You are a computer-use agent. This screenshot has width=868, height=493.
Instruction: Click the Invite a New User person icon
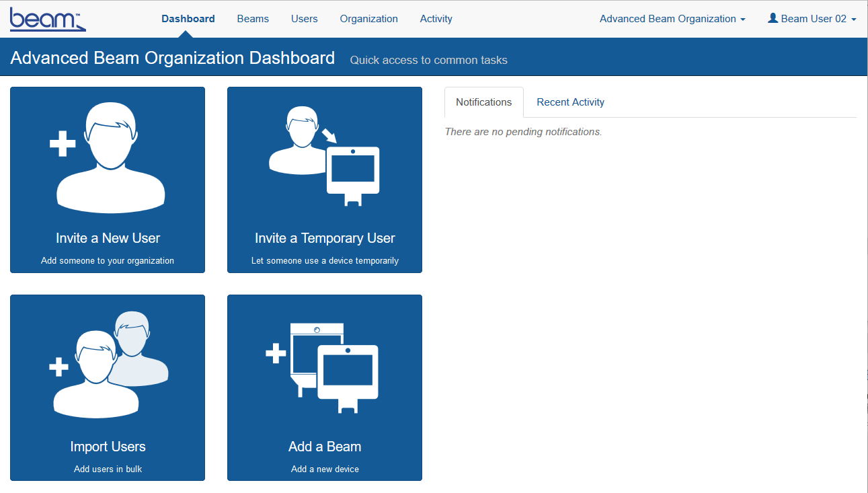(111, 159)
